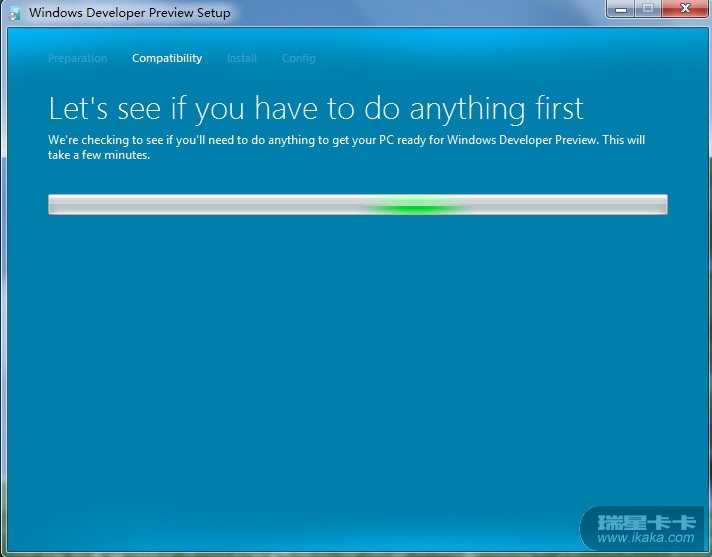Select the Preparation step tab
The height and width of the screenshot is (557, 712).
tap(78, 58)
